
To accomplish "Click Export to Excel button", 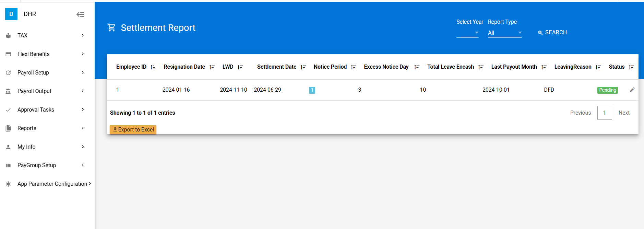I will pos(133,129).
